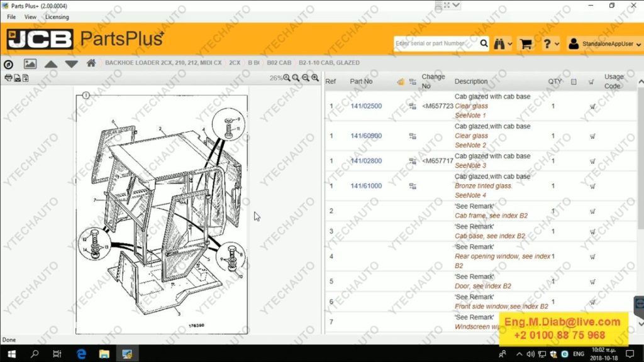Screen dimensions: 644x362
Task: Click the rightmost zoom icon above the diagram
Action: coord(315,78)
